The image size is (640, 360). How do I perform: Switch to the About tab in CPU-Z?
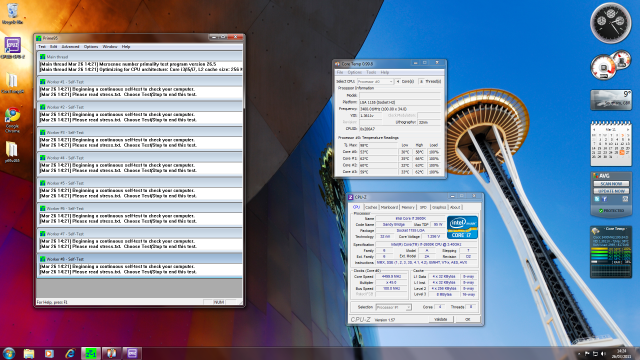455,207
